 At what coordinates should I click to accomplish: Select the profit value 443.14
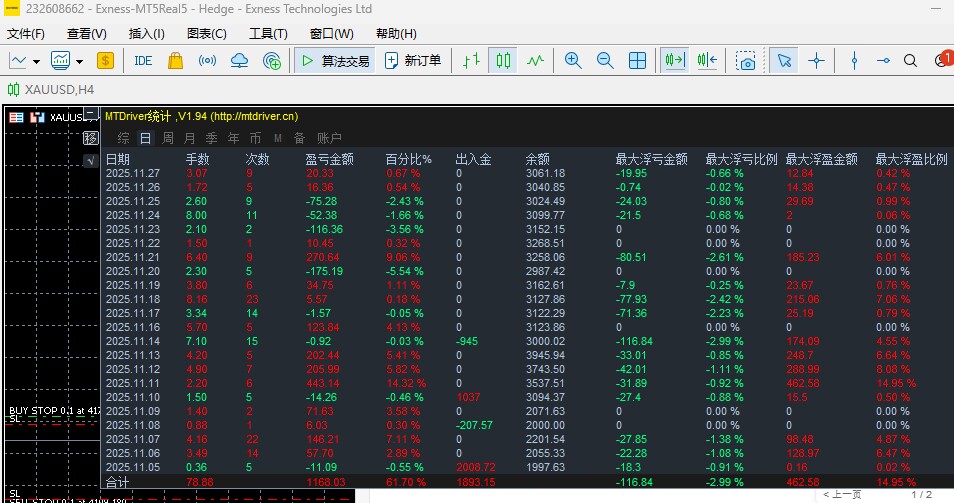323,383
